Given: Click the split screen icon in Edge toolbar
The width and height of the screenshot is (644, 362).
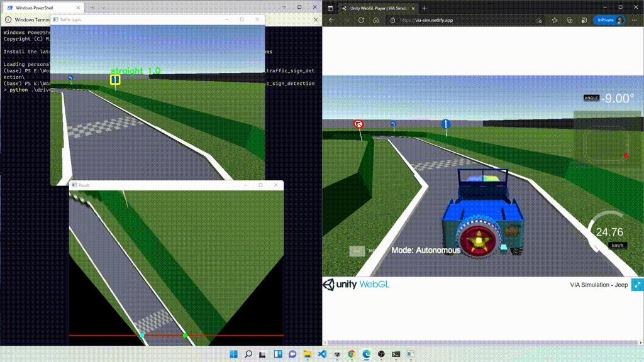Looking at the screenshot, I should tap(584, 19).
